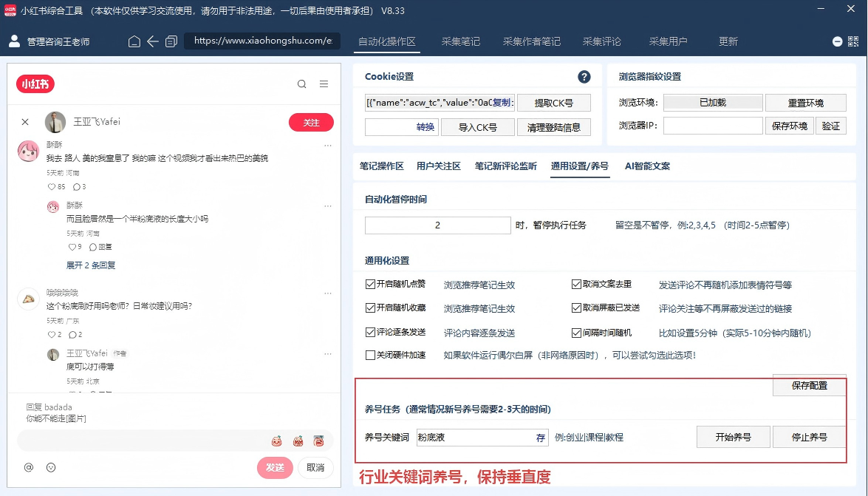This screenshot has height=496, width=868.
Task: Click the home icon in toolbar
Action: tap(134, 41)
